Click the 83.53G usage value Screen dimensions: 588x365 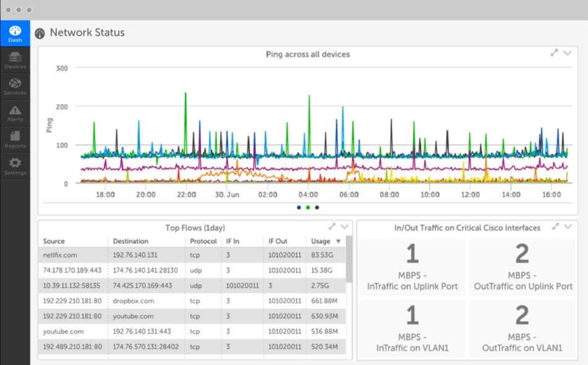click(322, 255)
